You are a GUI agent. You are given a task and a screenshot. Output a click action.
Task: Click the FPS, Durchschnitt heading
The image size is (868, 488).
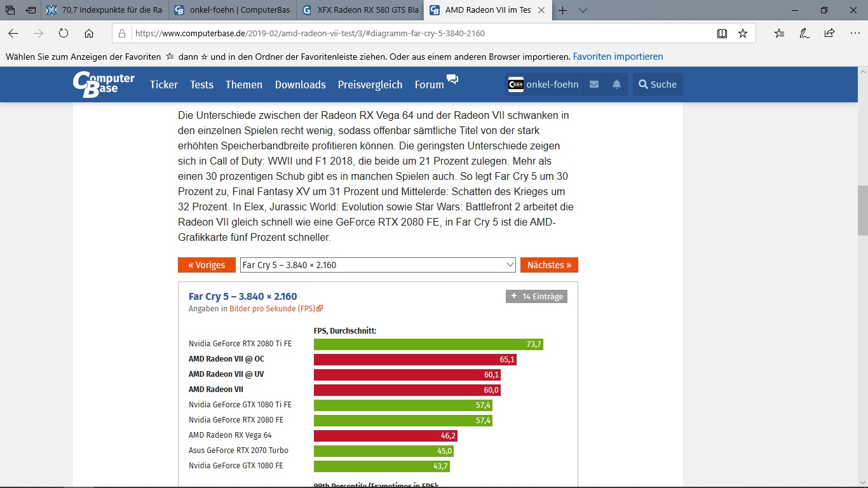[345, 331]
